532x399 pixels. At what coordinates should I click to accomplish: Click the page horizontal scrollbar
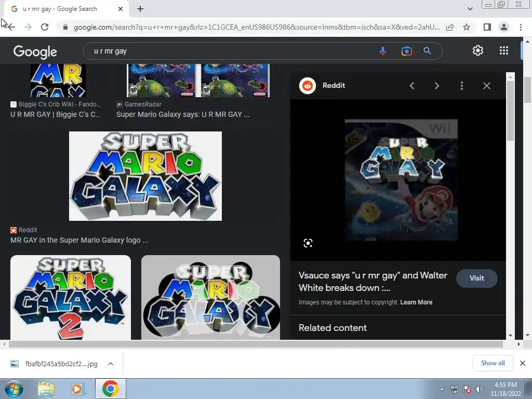[255, 344]
